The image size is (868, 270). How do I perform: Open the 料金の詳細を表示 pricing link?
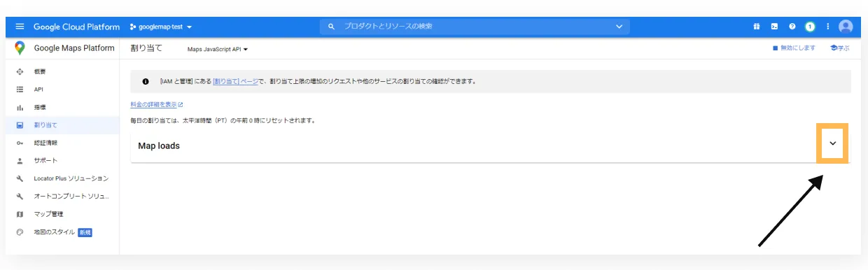click(x=157, y=104)
